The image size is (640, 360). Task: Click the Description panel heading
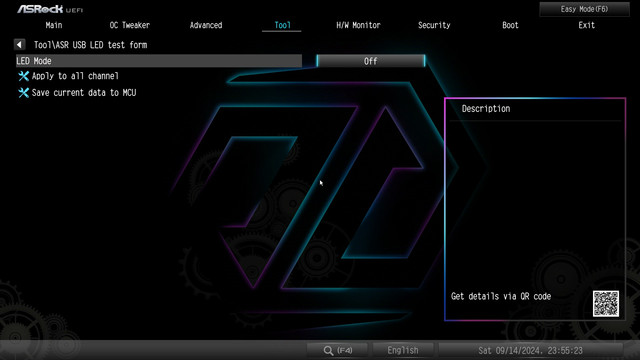486,109
